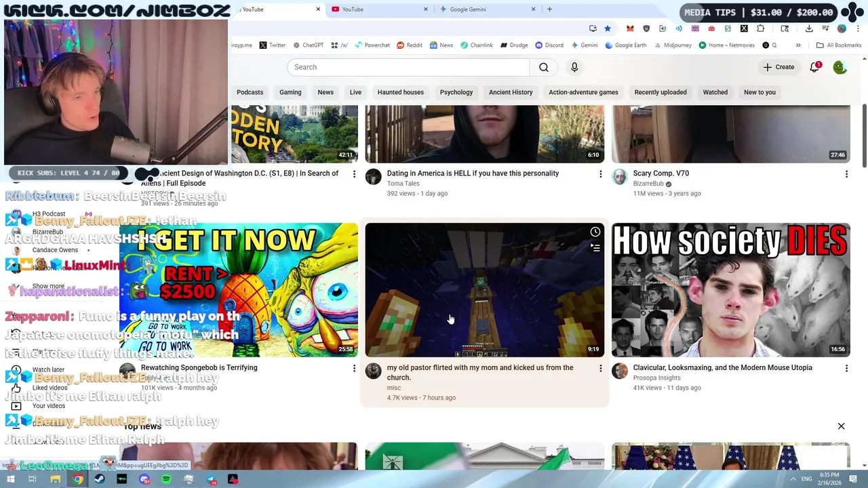
Task: Open Telegram from the taskbar
Action: (211, 479)
